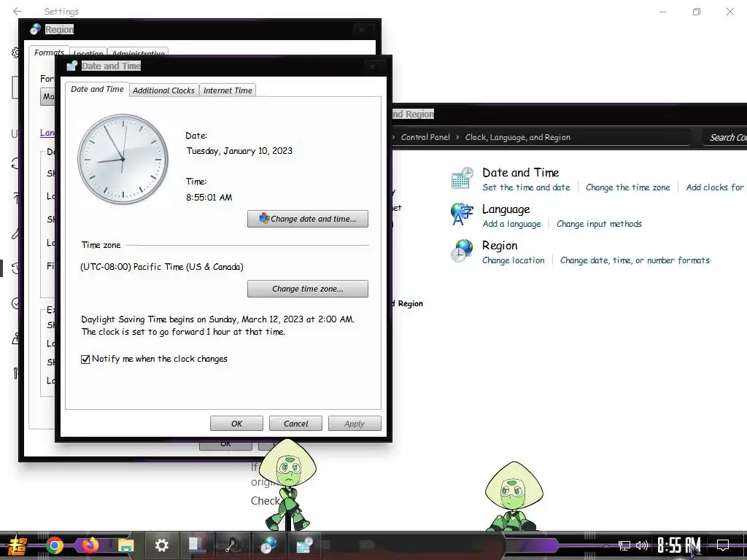The height and width of the screenshot is (560, 747).
Task: Open the Start button on taskbar
Action: [x=18, y=545]
